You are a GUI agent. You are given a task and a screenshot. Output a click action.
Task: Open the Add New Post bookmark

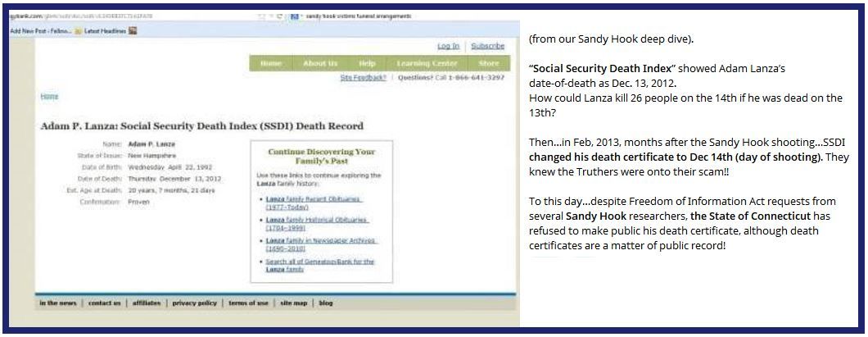[x=41, y=31]
